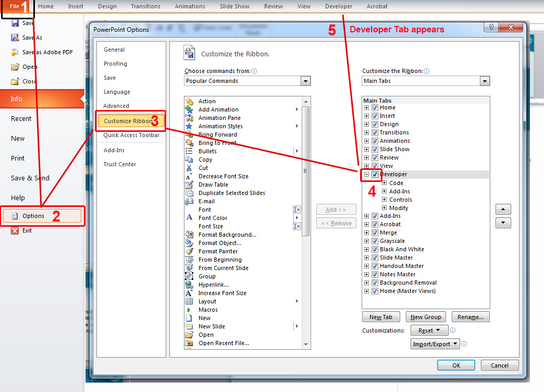The height and width of the screenshot is (392, 544).
Task: Select Quick Access Toolbar category
Action: [131, 135]
